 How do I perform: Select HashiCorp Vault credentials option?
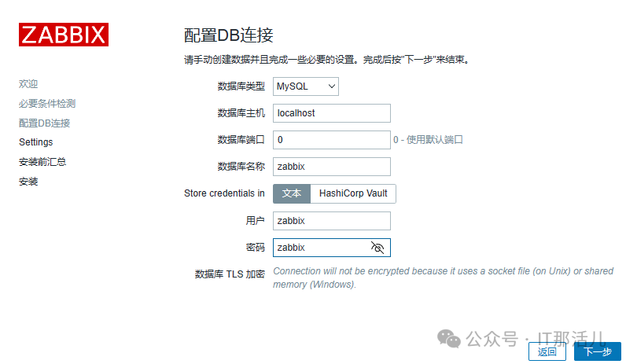pos(353,193)
